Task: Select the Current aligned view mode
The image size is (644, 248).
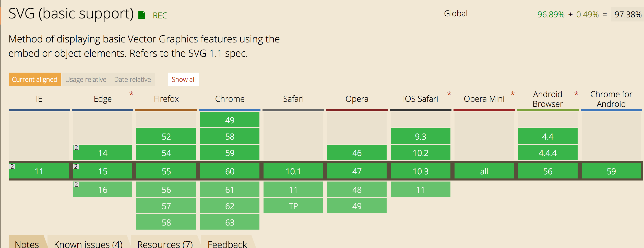Action: [35, 79]
